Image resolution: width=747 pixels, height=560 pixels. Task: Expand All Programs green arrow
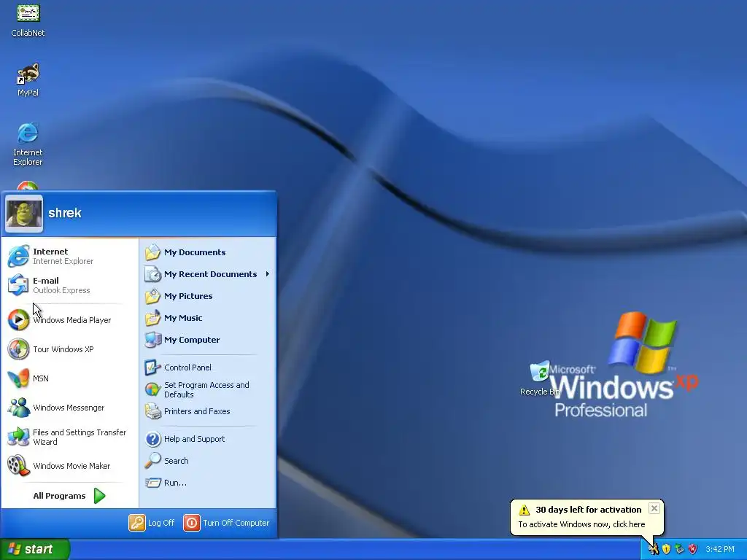point(99,496)
